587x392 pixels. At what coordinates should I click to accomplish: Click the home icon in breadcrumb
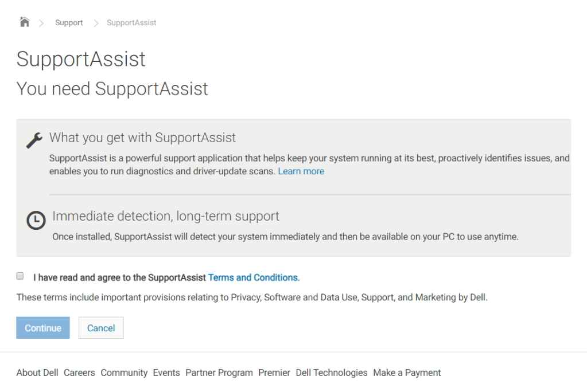[24, 22]
